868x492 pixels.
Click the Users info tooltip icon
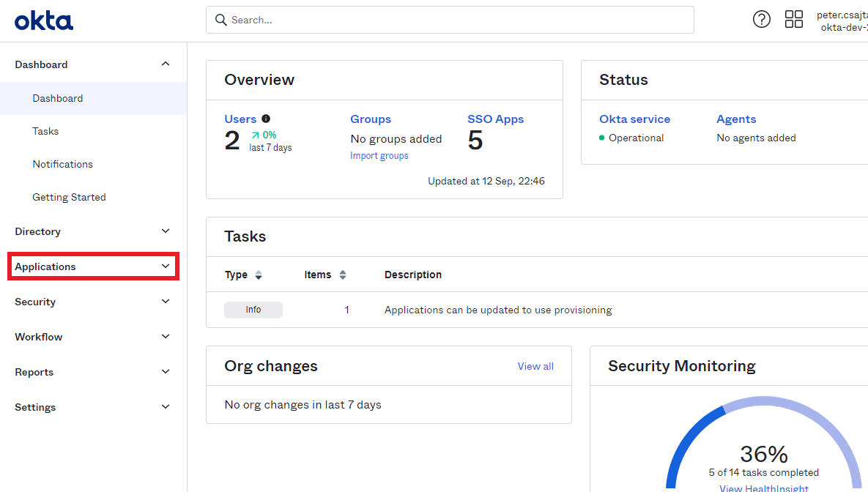point(265,118)
